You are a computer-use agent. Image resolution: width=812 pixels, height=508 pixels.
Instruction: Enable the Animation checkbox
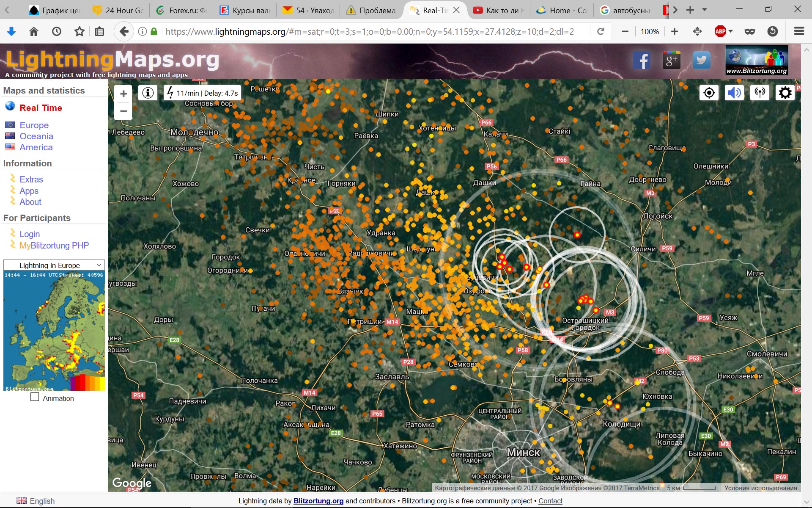pyautogui.click(x=35, y=397)
